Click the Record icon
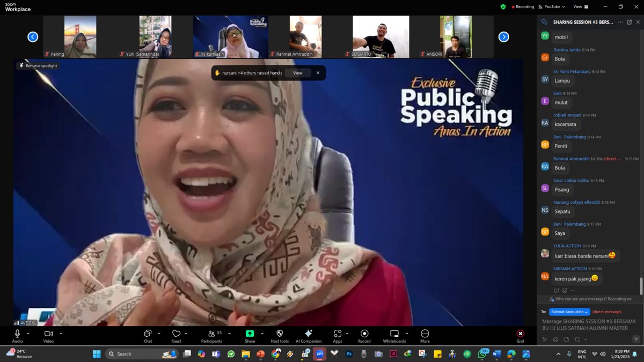This screenshot has height=362, width=644. (x=364, y=334)
